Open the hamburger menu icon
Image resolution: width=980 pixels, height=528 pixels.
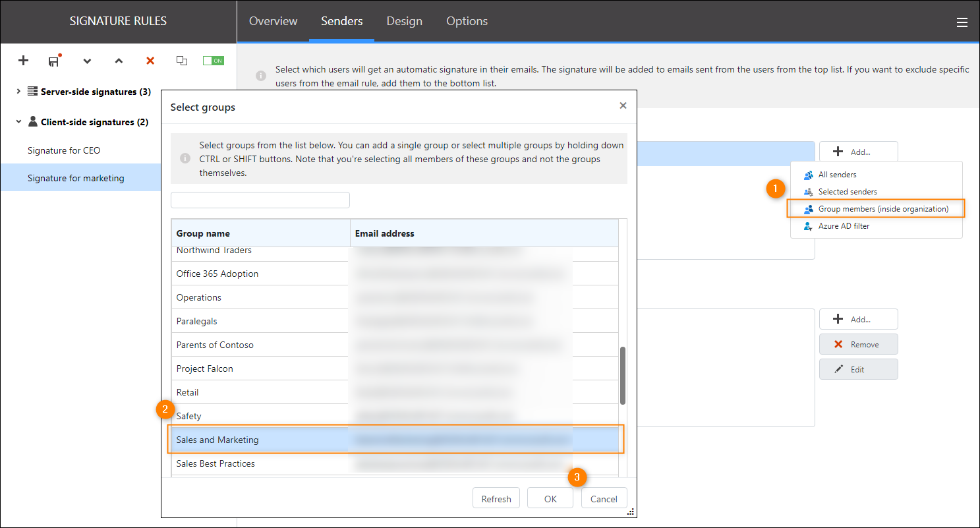(962, 22)
